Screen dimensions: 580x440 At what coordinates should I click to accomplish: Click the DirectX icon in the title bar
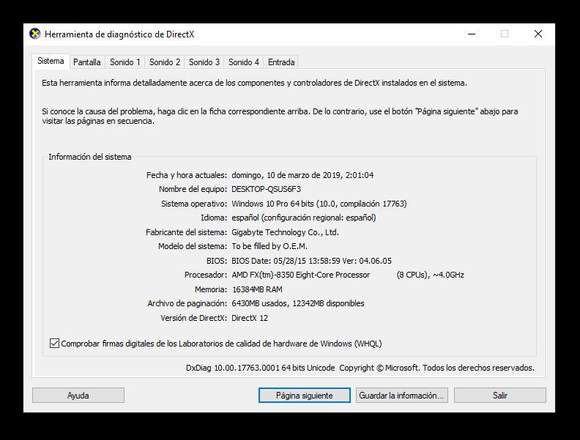(x=35, y=34)
